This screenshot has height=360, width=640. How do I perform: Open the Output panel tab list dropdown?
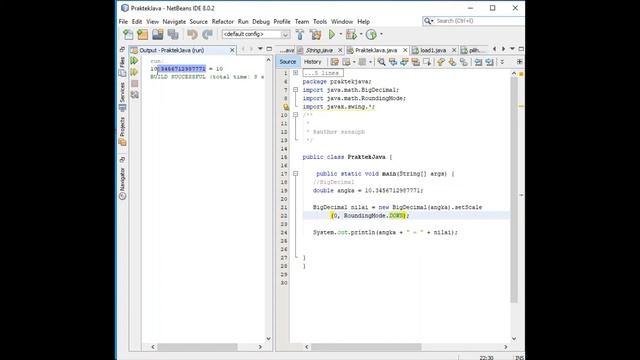[x=260, y=49]
